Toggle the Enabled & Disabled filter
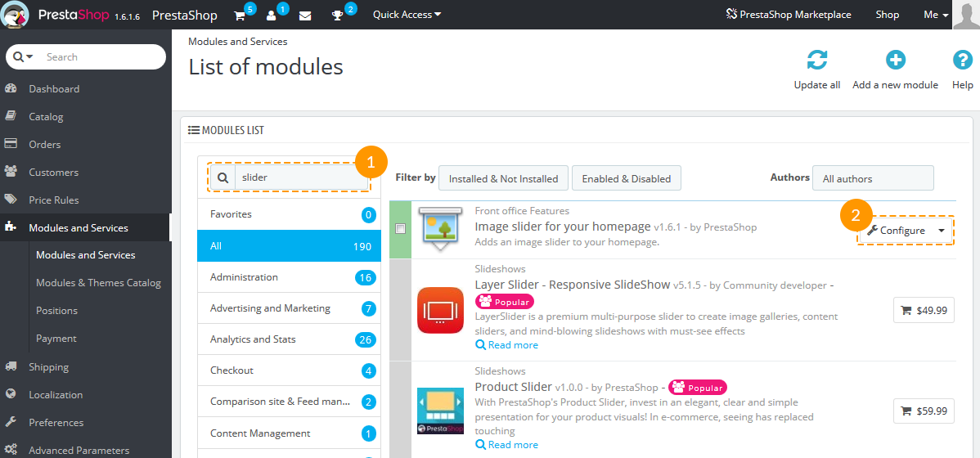This screenshot has width=980, height=458. point(627,178)
